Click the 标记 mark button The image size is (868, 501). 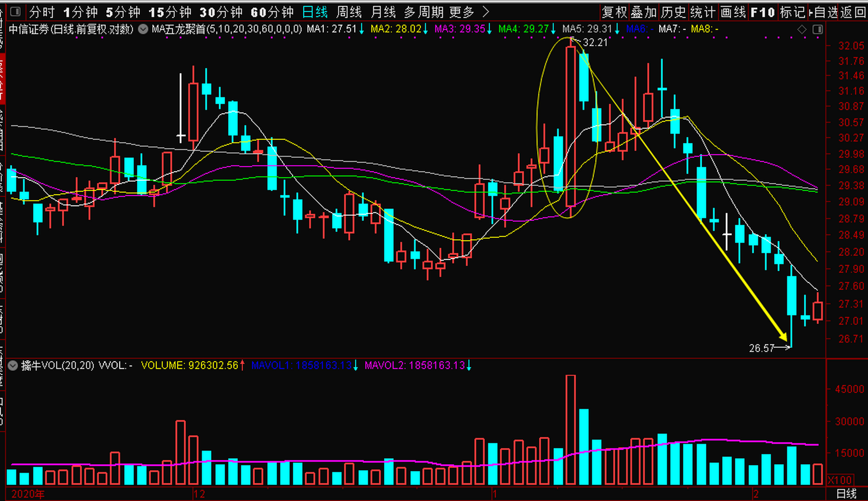pos(792,12)
